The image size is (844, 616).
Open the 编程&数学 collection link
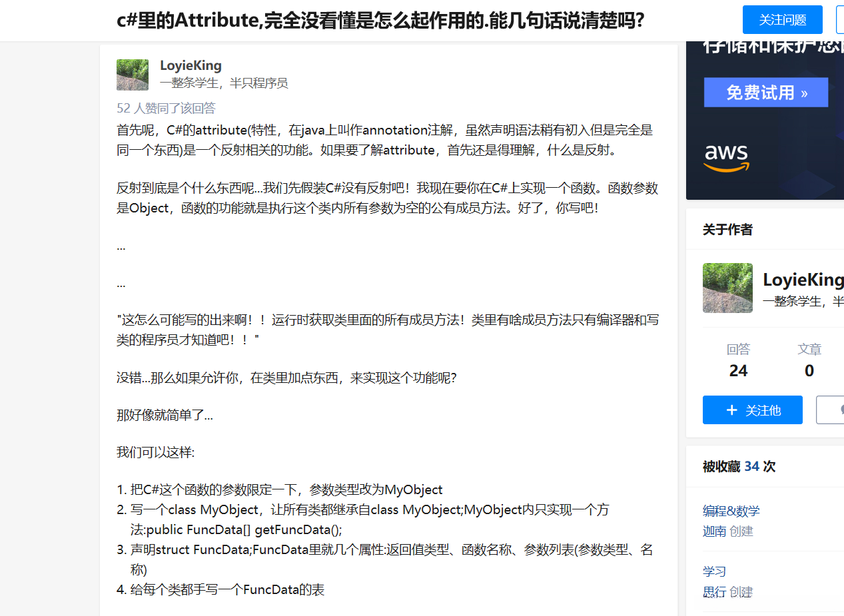pos(731,511)
